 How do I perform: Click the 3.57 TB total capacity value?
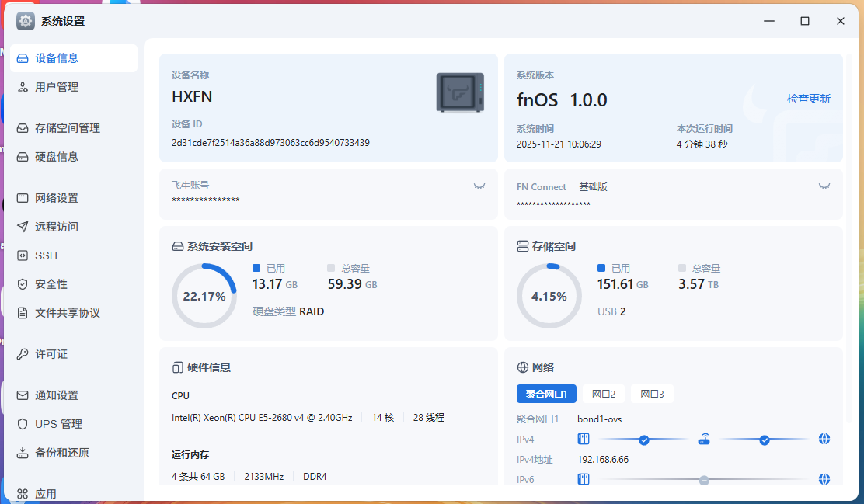(699, 284)
